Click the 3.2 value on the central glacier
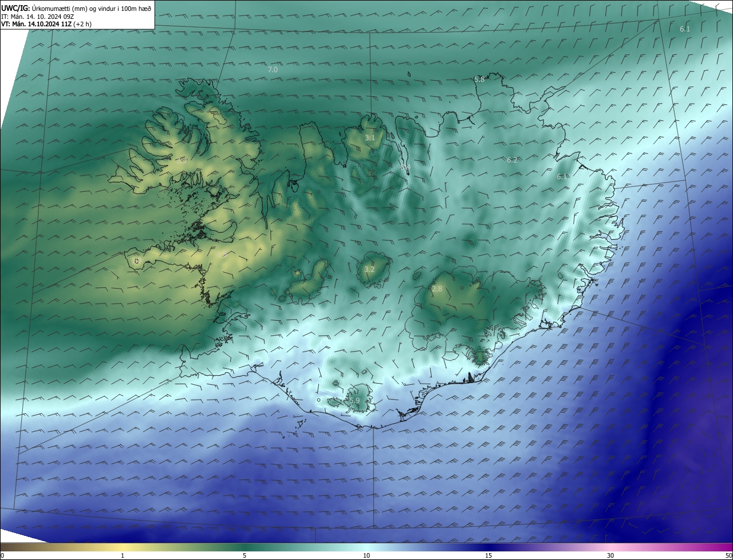This screenshot has height=560, width=733. (x=369, y=269)
